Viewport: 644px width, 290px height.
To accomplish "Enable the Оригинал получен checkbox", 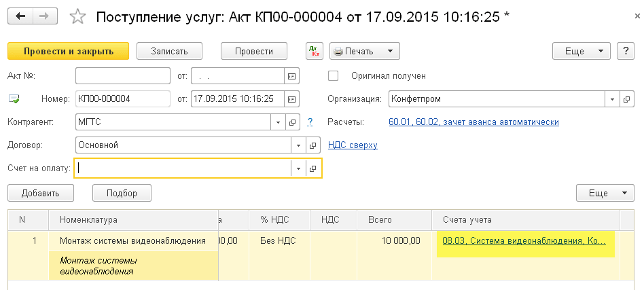I will (334, 76).
